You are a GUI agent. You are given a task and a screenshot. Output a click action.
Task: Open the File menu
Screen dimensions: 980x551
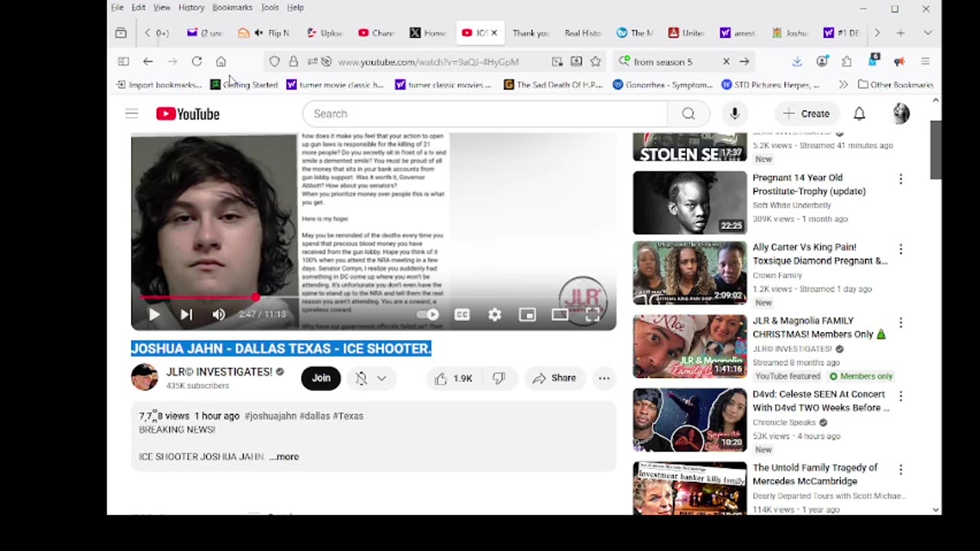(x=117, y=8)
